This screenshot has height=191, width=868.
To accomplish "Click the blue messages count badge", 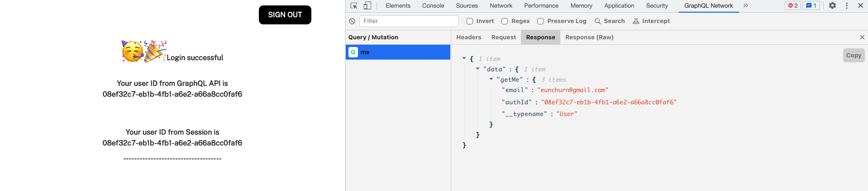I will point(811,6).
